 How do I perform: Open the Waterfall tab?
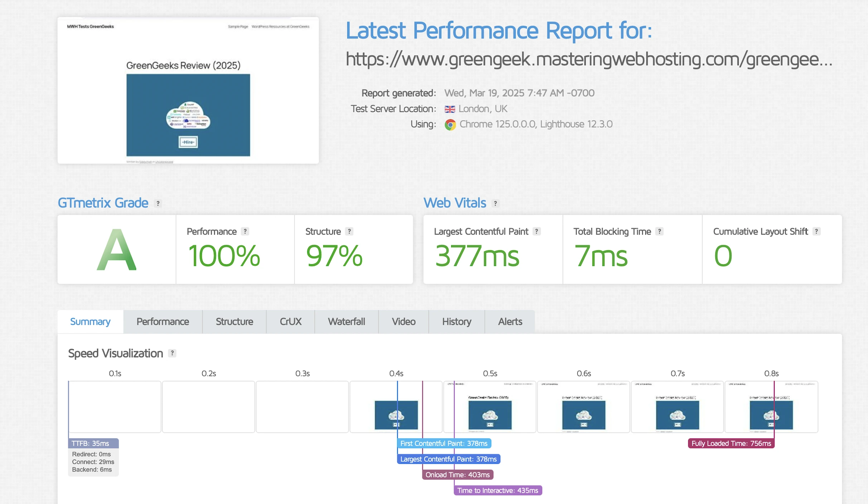click(x=346, y=321)
